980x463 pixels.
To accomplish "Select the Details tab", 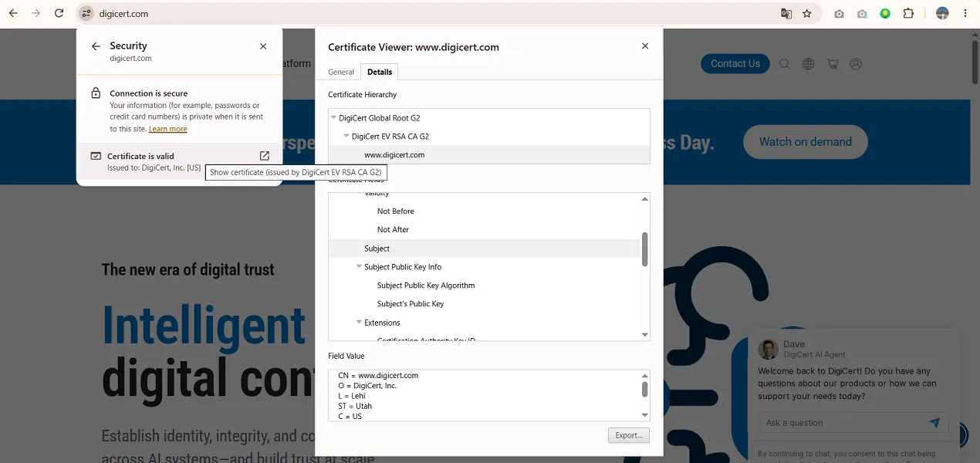I will click(x=380, y=72).
